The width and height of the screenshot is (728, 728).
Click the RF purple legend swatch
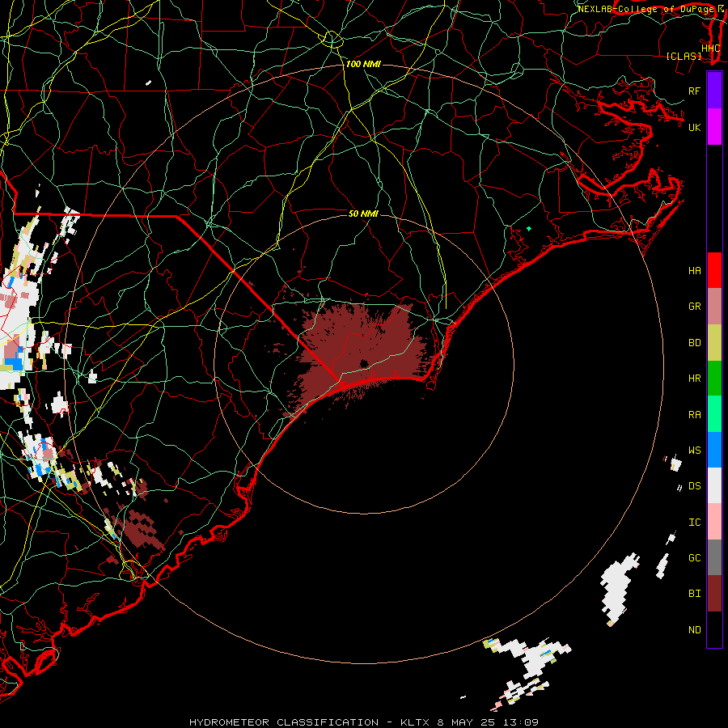coord(714,91)
